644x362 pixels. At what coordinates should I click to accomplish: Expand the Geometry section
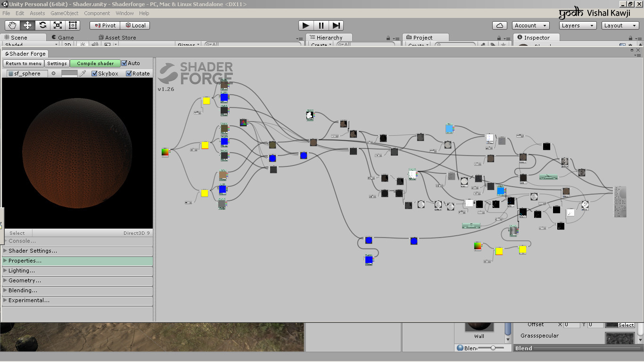[78, 280]
